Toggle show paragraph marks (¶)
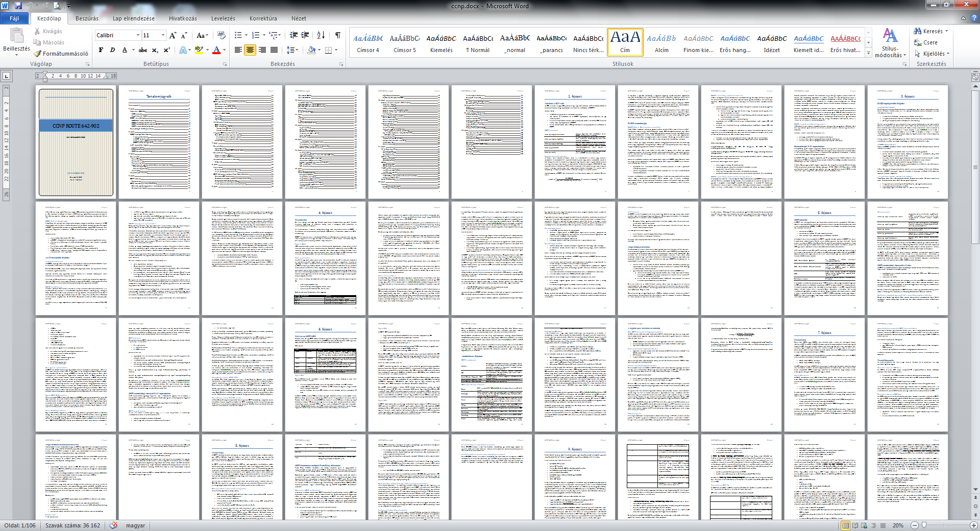 coord(337,35)
